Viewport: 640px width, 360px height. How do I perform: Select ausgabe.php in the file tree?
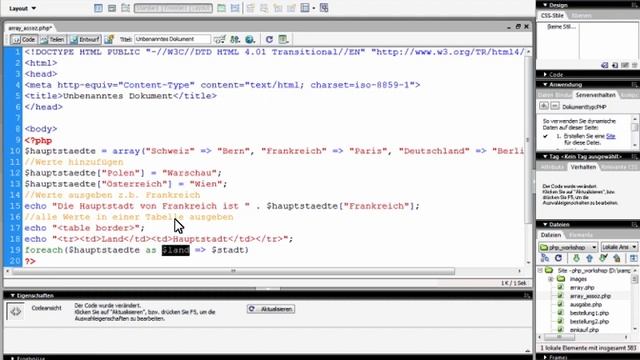pos(586,304)
